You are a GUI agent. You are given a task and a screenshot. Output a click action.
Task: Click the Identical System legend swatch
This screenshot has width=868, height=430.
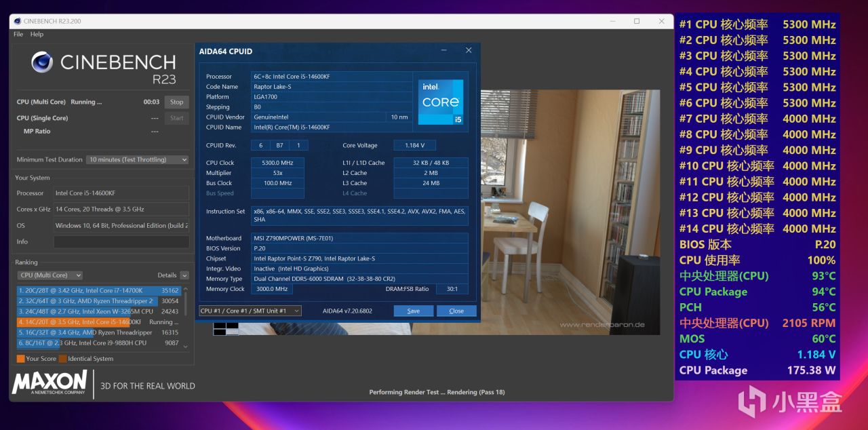coord(63,359)
